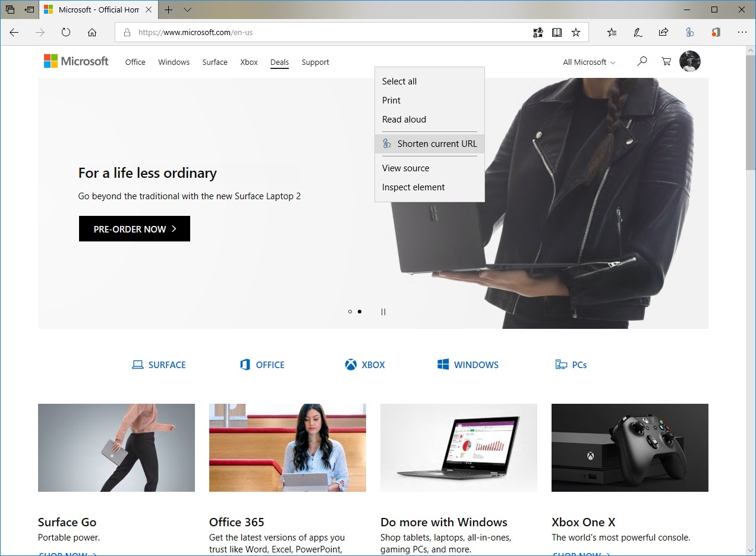Refresh the current page
This screenshot has height=556, width=756.
coord(66,33)
